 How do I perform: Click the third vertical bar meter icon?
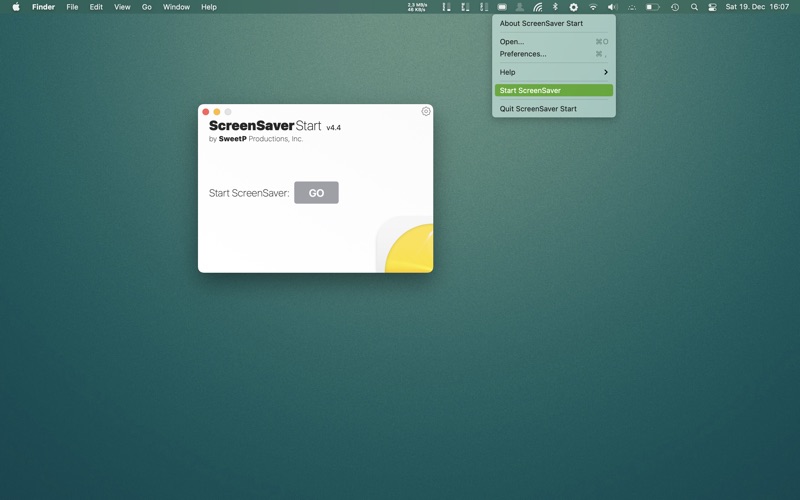pos(484,7)
